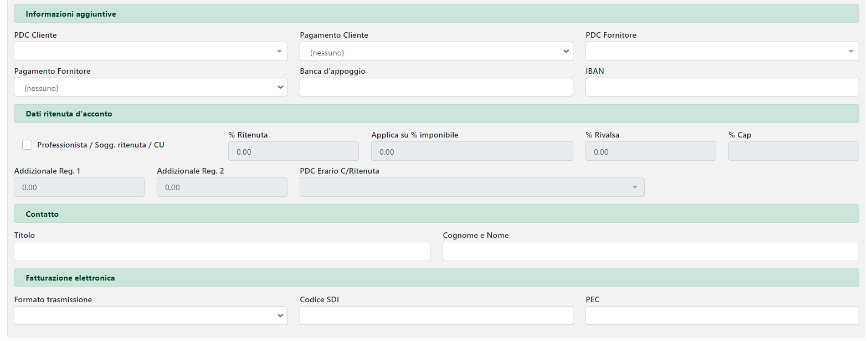Click the IBAN text field
868x341 pixels.
click(722, 88)
